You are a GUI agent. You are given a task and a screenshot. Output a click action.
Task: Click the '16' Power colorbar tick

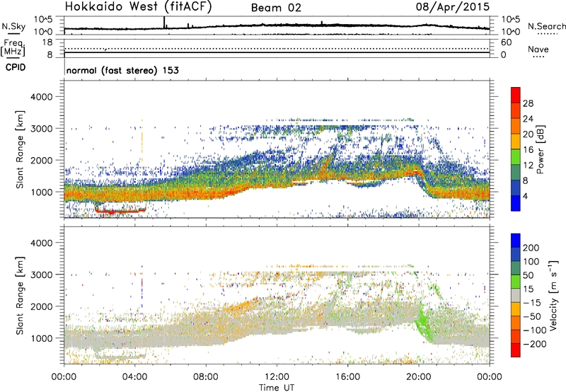(x=528, y=150)
